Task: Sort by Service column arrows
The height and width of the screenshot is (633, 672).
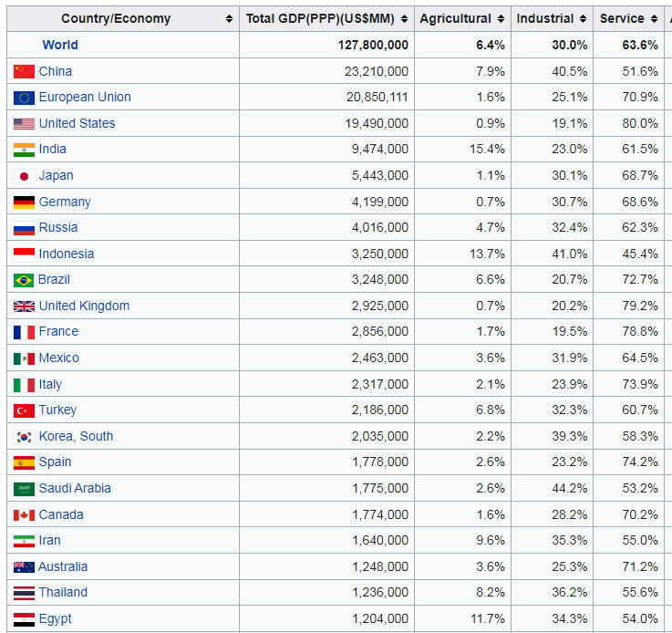Action: (654, 19)
